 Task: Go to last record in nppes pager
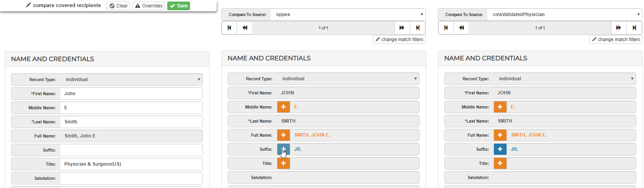click(418, 28)
